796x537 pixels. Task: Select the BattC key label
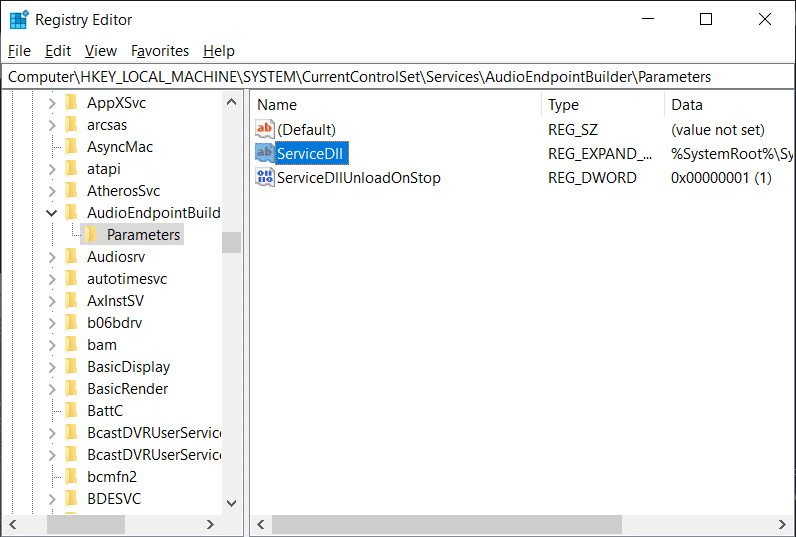pyautogui.click(x=105, y=411)
